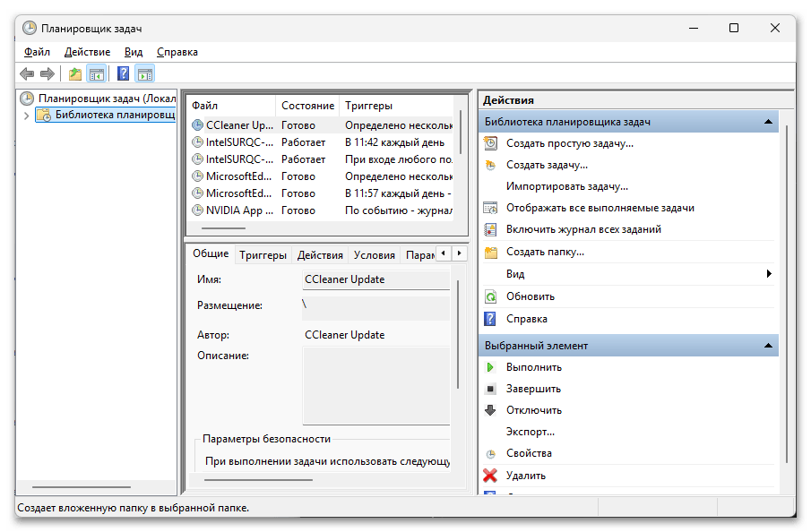This screenshot has width=811, height=532.
Task: Click the Планировщик задач root clock icon
Action: point(28,99)
